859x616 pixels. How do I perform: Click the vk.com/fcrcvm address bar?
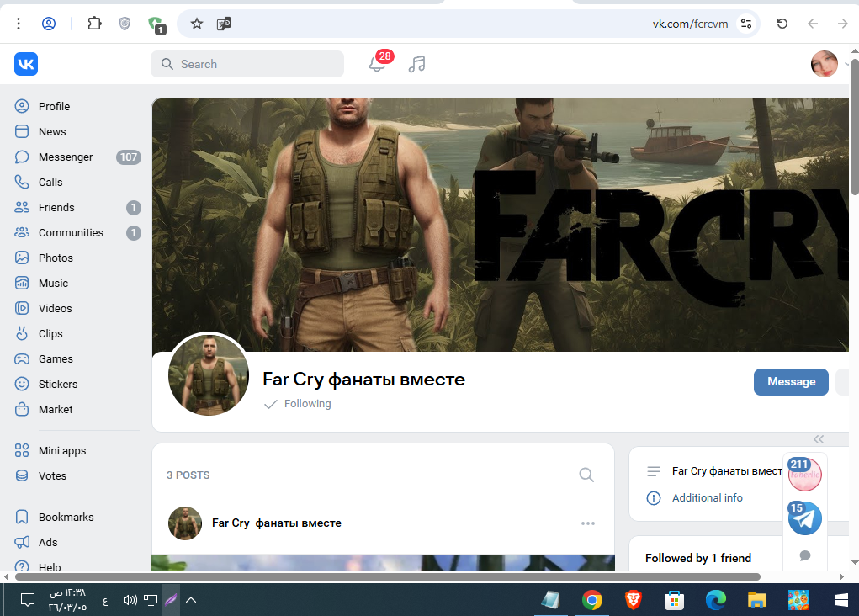[689, 24]
